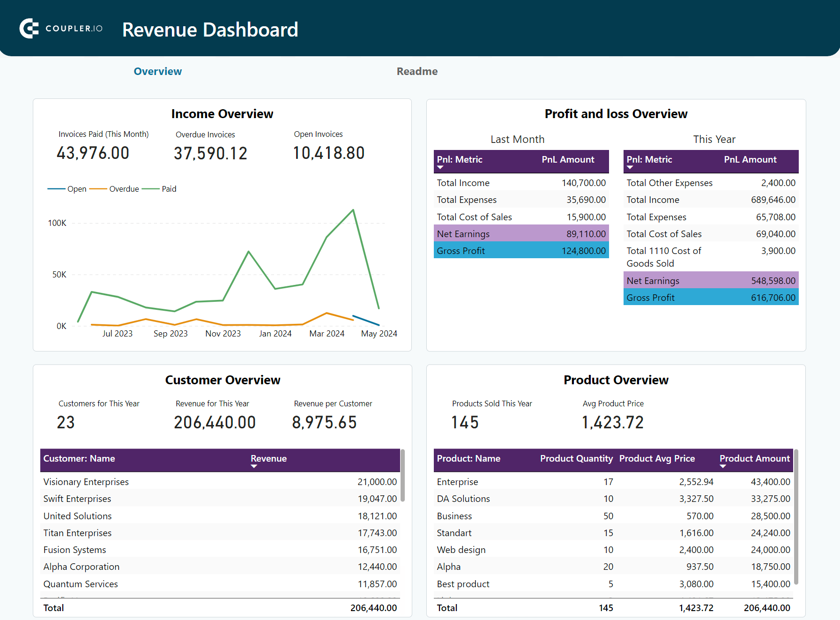Switch to the Readme tab
The width and height of the screenshot is (840, 620).
[416, 71]
